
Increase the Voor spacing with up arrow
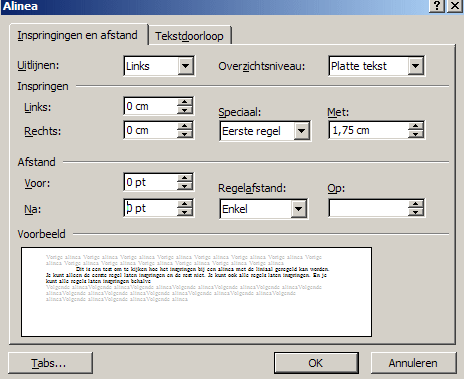185,178
